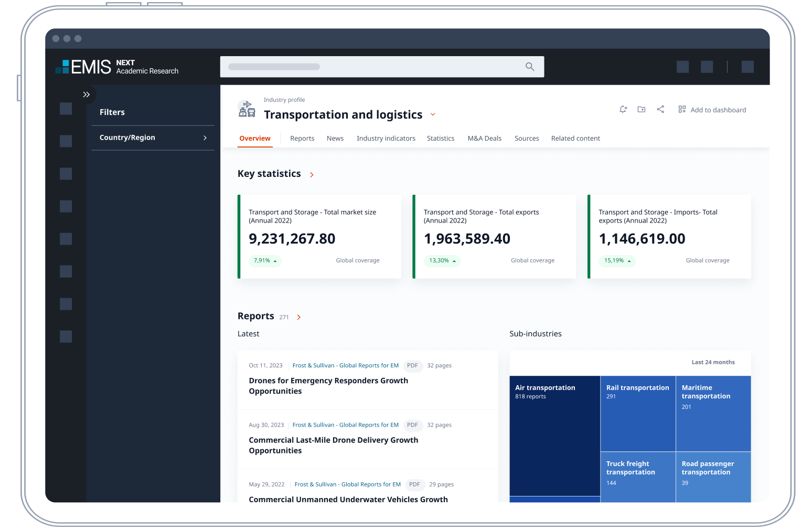Switch to the Industry indicators tab
Viewport: 812px width, 529px height.
[386, 139]
